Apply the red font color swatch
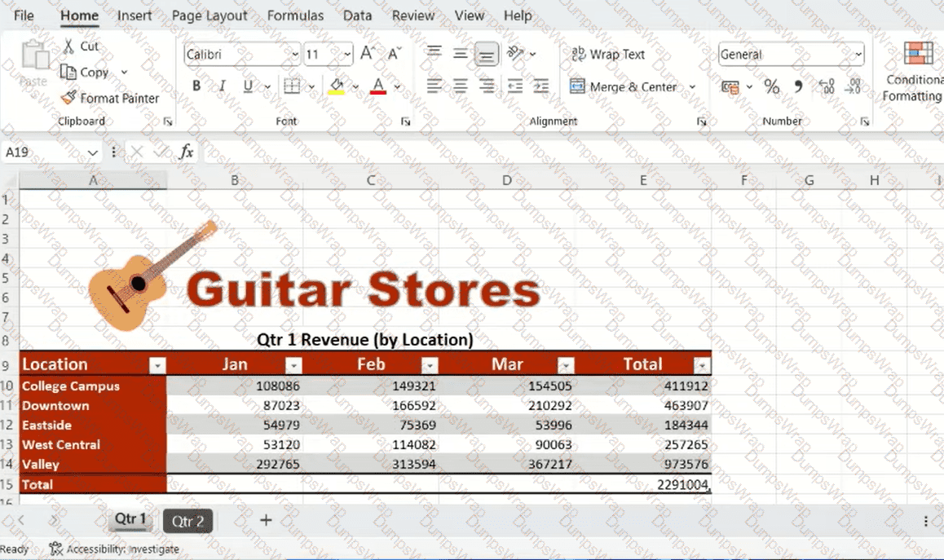This screenshot has width=944, height=560. pyautogui.click(x=378, y=86)
